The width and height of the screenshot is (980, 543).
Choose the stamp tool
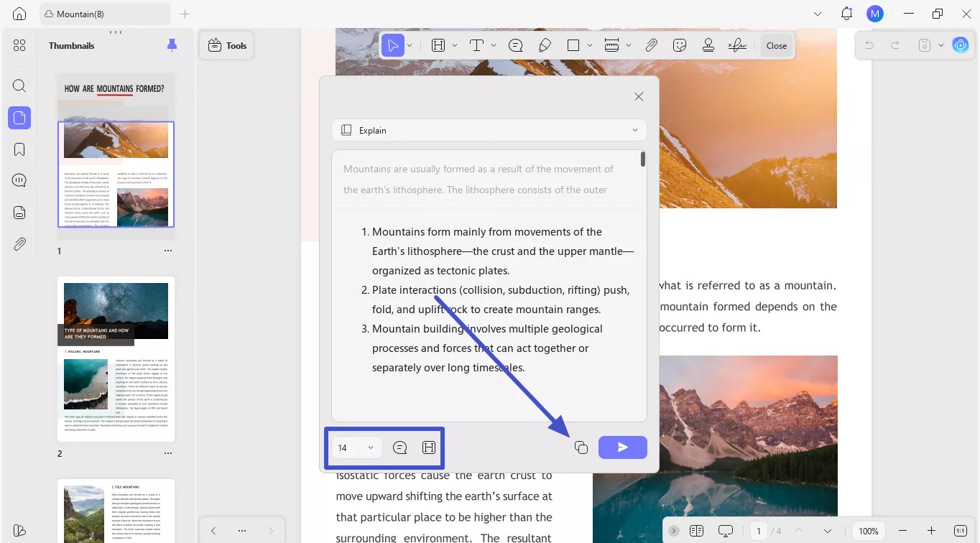click(x=708, y=45)
